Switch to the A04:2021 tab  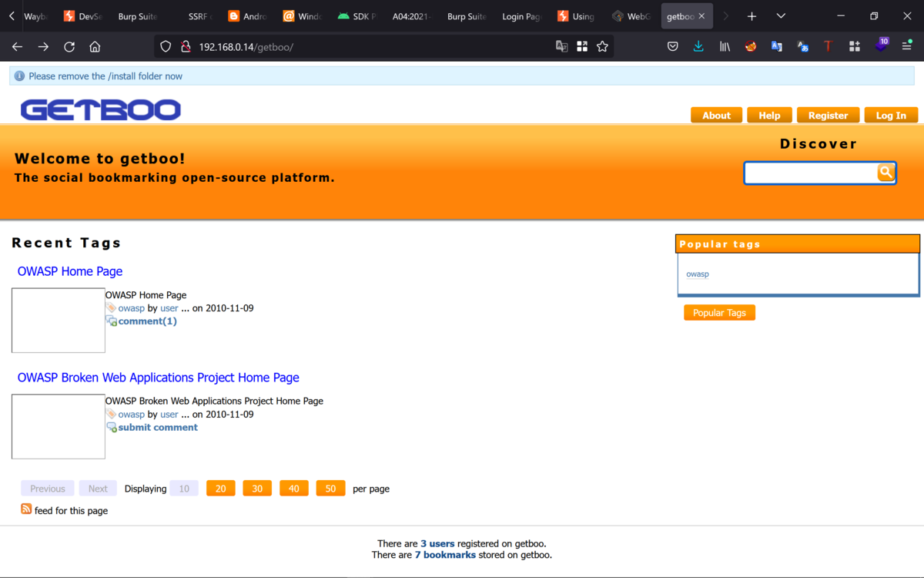[411, 16]
